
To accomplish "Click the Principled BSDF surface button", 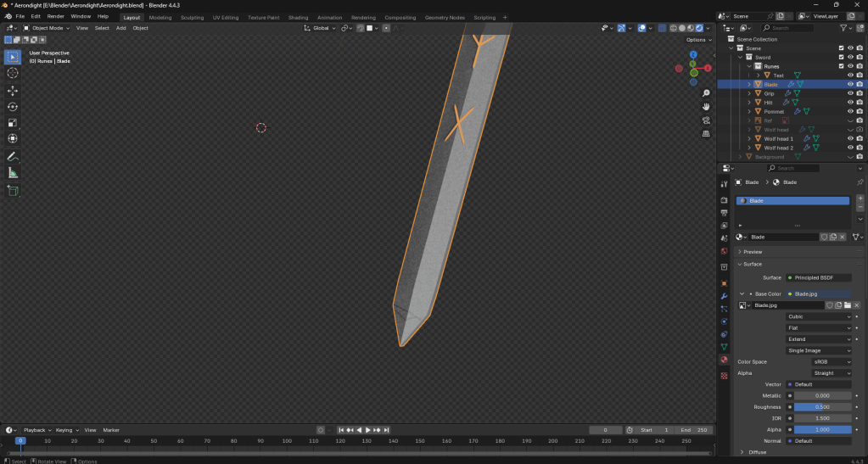I will coord(818,277).
